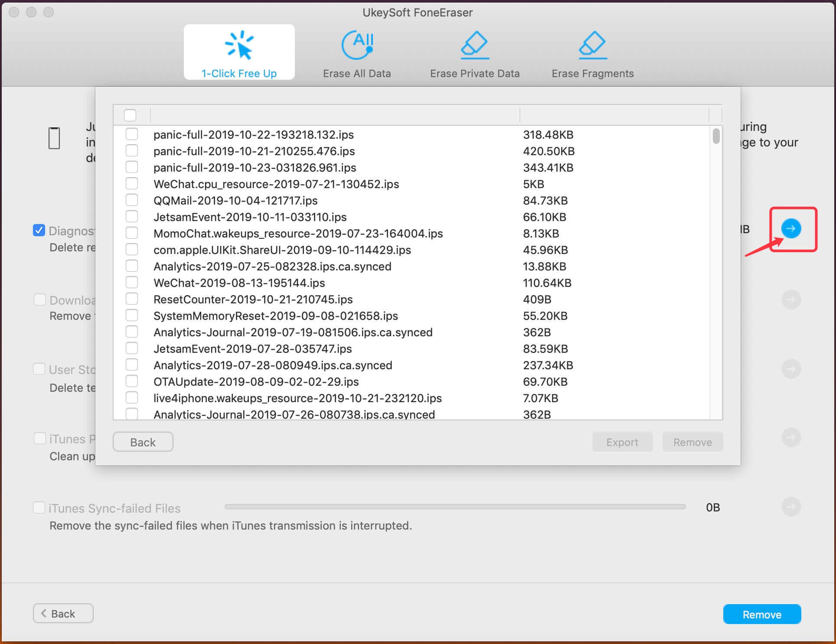Click the 1-Click Free Up cursor icon
The height and width of the screenshot is (644, 836).
(x=239, y=45)
